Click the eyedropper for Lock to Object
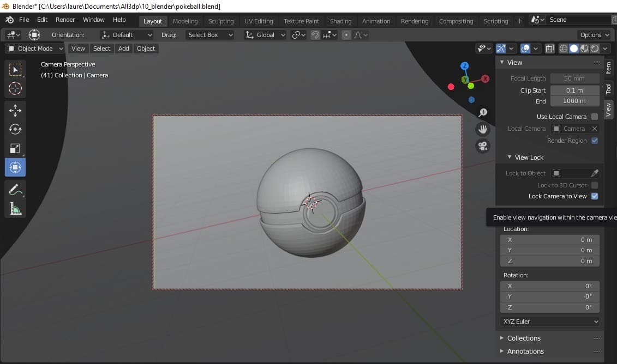The image size is (617, 364). pos(595,173)
